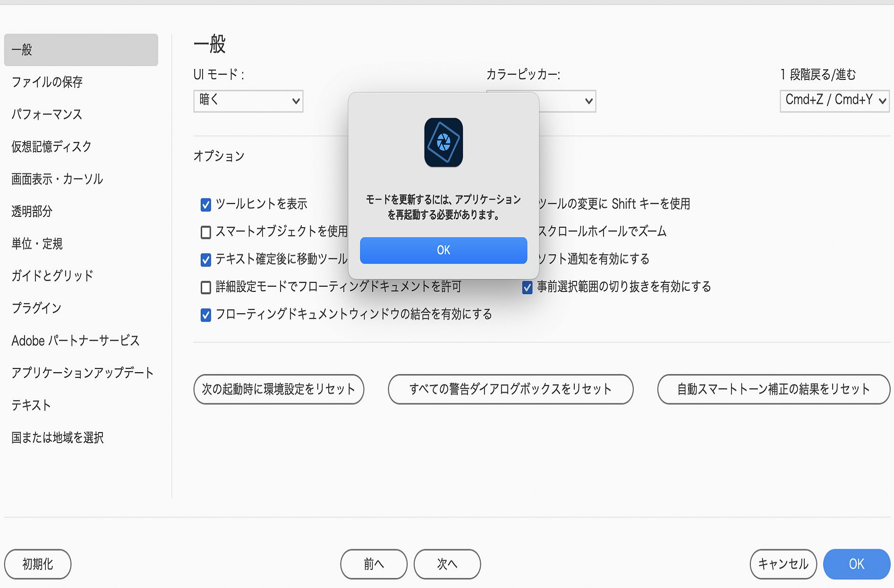
Task: Click the スクロールホイールでズーム label
Action: pyautogui.click(x=603, y=231)
